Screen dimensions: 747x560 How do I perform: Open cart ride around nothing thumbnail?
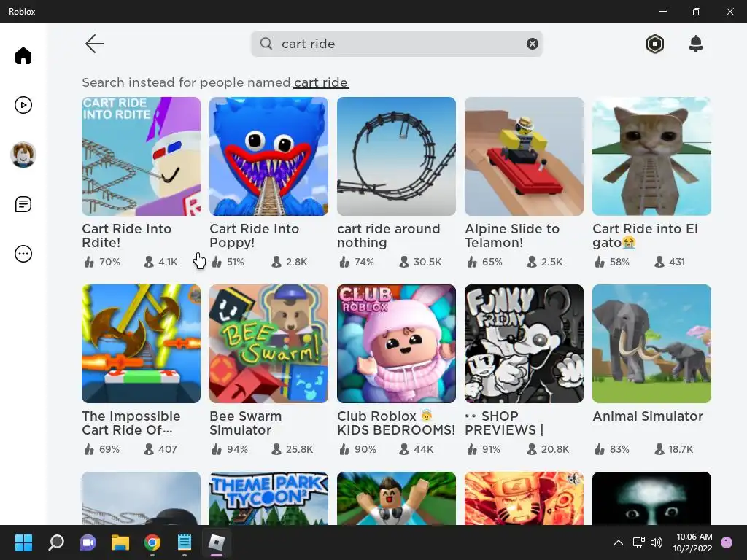396,156
